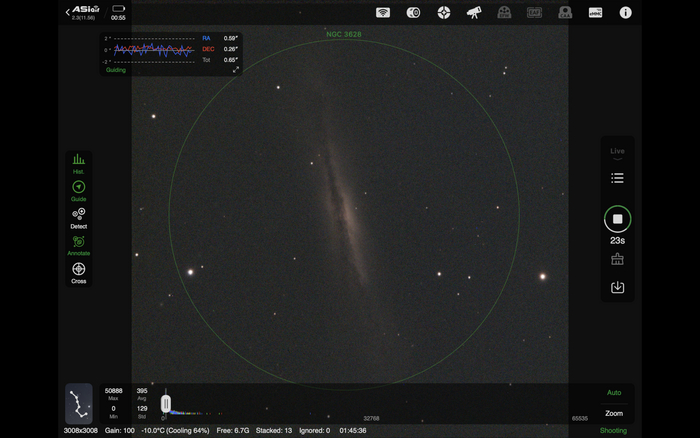Click the Auto stretch button
This screenshot has height=438, width=700.
(614, 393)
